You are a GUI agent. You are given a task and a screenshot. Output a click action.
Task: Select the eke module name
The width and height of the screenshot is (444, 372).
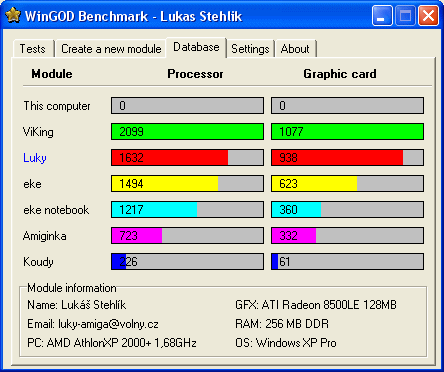[32, 184]
